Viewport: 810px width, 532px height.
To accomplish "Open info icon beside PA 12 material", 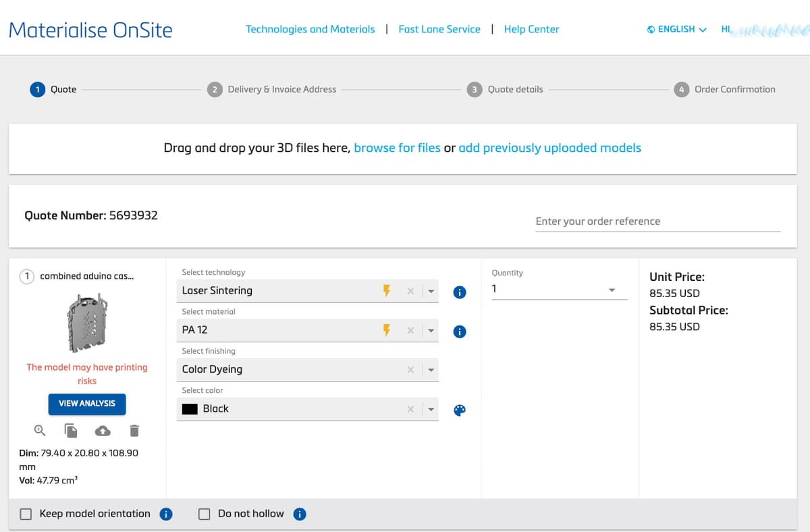I will 460,331.
